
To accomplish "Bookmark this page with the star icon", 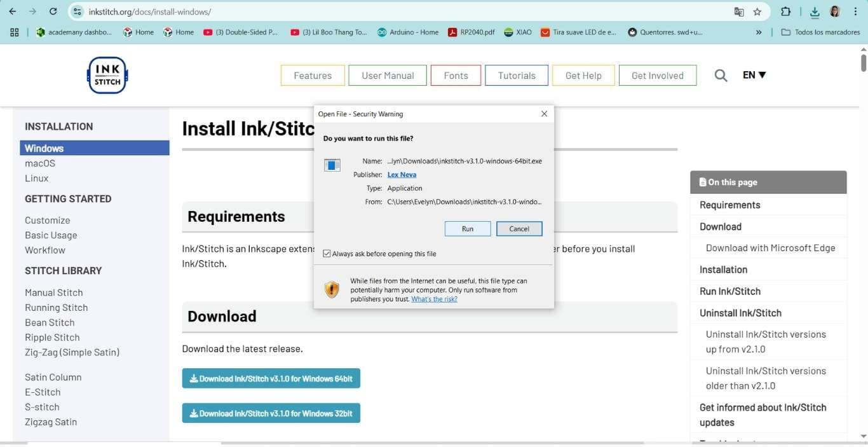I will 757,11.
